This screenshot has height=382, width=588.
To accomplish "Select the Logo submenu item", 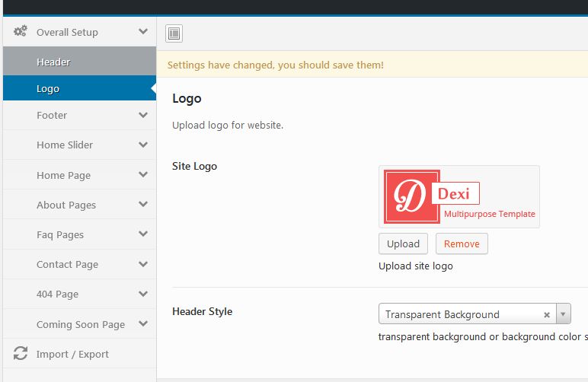I will click(x=48, y=89).
